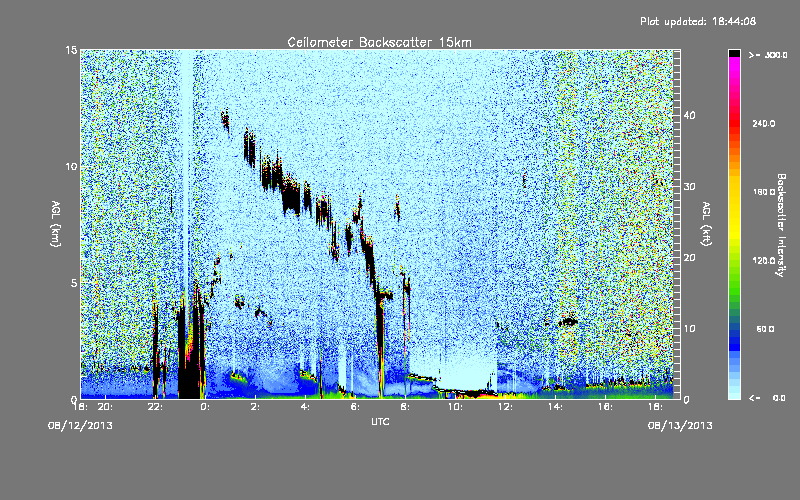The height and width of the screenshot is (500, 800).
Task: Select the "AGL (km)" axis label
Action: (x=56, y=224)
